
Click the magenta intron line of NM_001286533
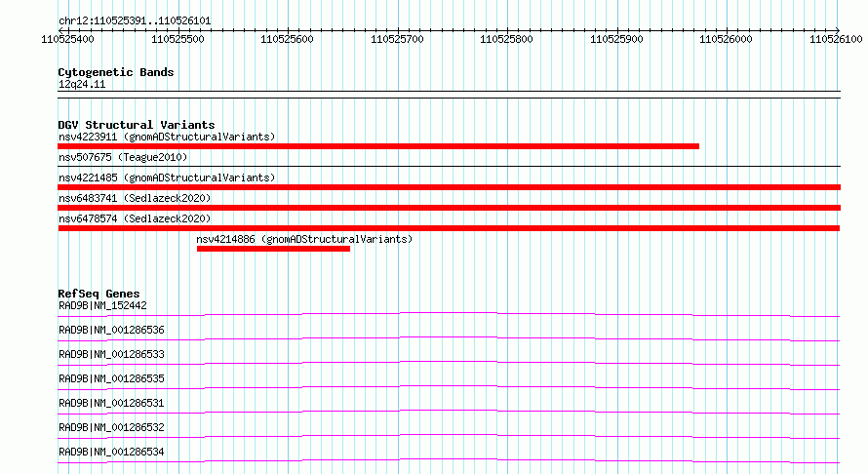[x=449, y=362]
